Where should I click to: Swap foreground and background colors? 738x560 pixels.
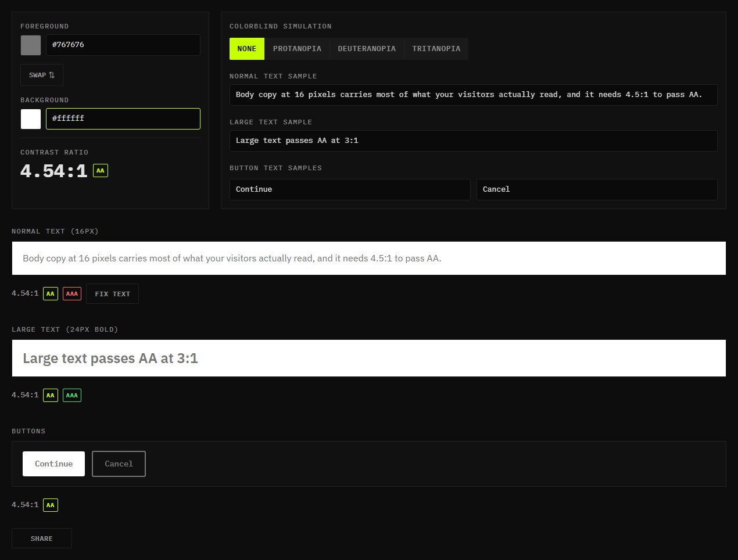pyautogui.click(x=42, y=75)
